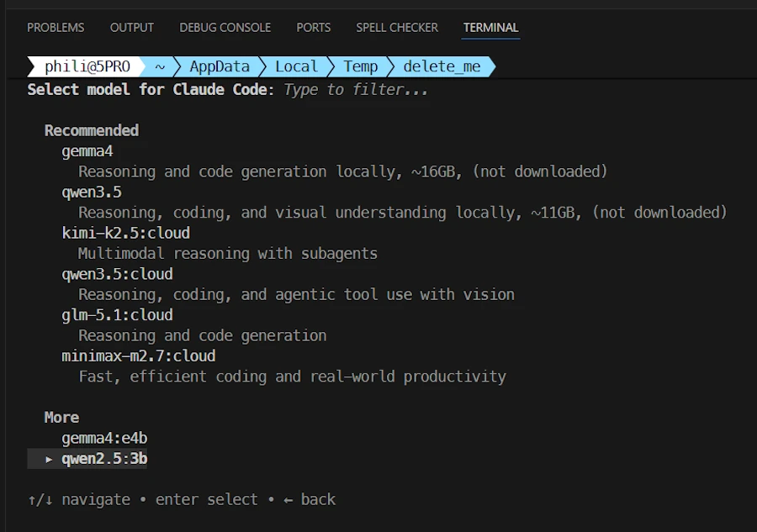
Task: Open the DEBUG CONSOLE tab
Action: [225, 28]
